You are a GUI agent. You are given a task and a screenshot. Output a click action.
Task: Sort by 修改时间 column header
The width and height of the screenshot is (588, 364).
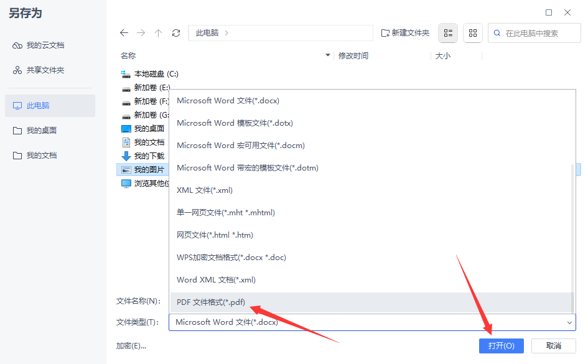(x=353, y=56)
